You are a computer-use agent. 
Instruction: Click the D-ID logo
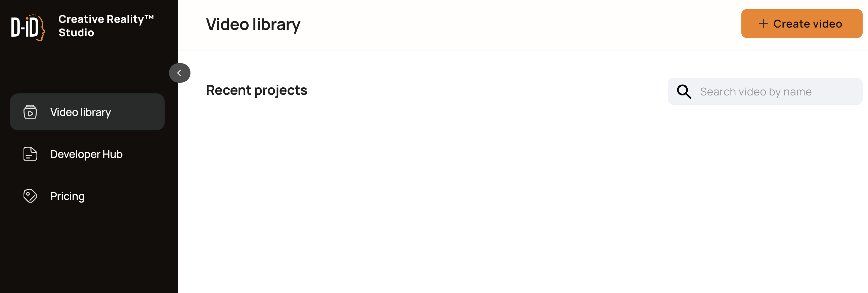[x=28, y=27]
